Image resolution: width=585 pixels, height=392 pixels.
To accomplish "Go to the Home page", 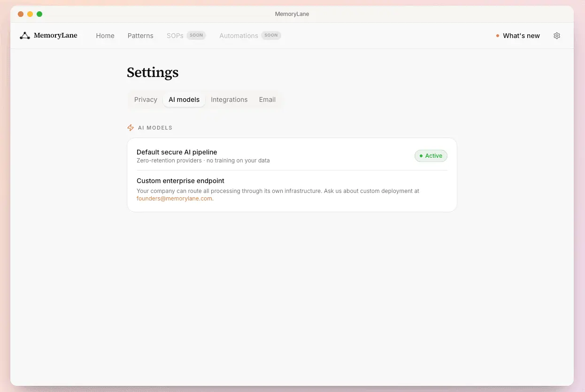I will (105, 36).
